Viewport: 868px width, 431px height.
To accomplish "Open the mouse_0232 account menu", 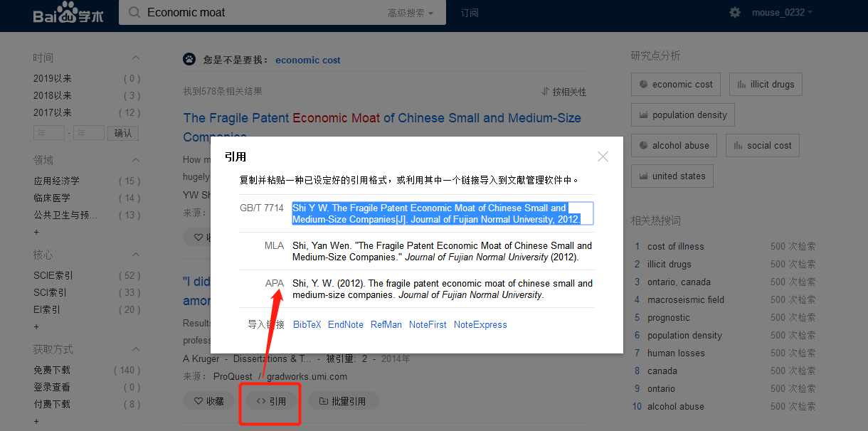I will 782,13.
